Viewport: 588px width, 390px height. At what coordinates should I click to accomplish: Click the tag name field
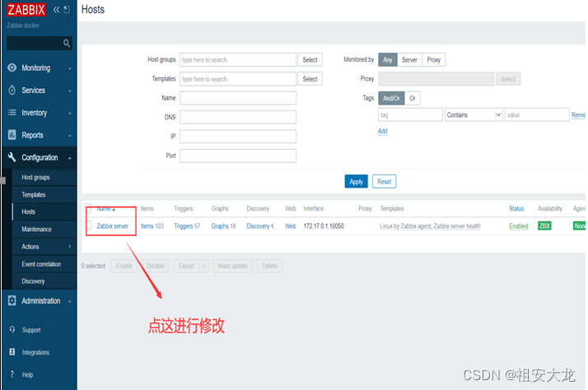(410, 115)
